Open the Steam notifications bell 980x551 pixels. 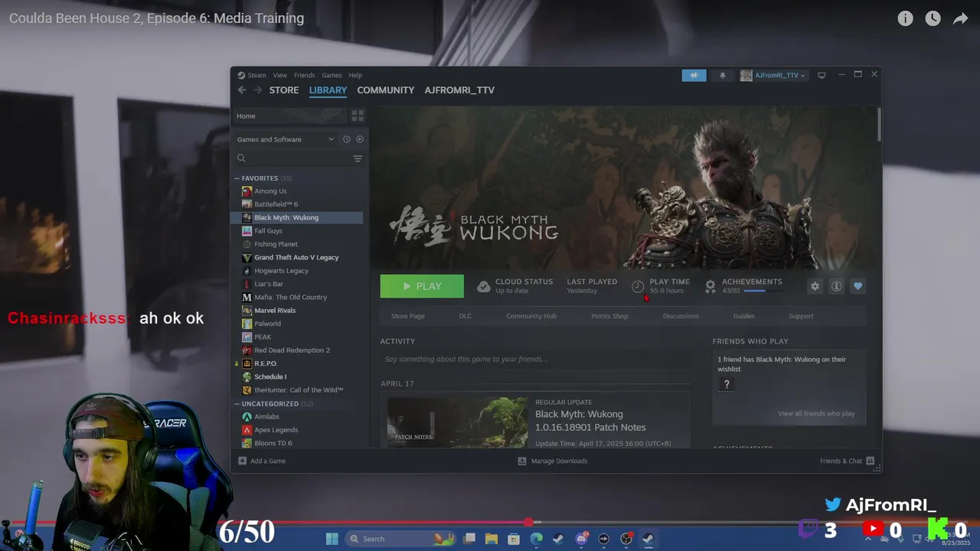point(722,75)
